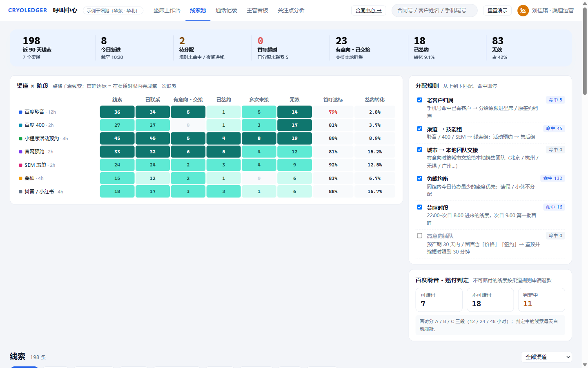588x368 pixels.
Task: Click the scrollbar down arrow
Action: click(x=585, y=364)
